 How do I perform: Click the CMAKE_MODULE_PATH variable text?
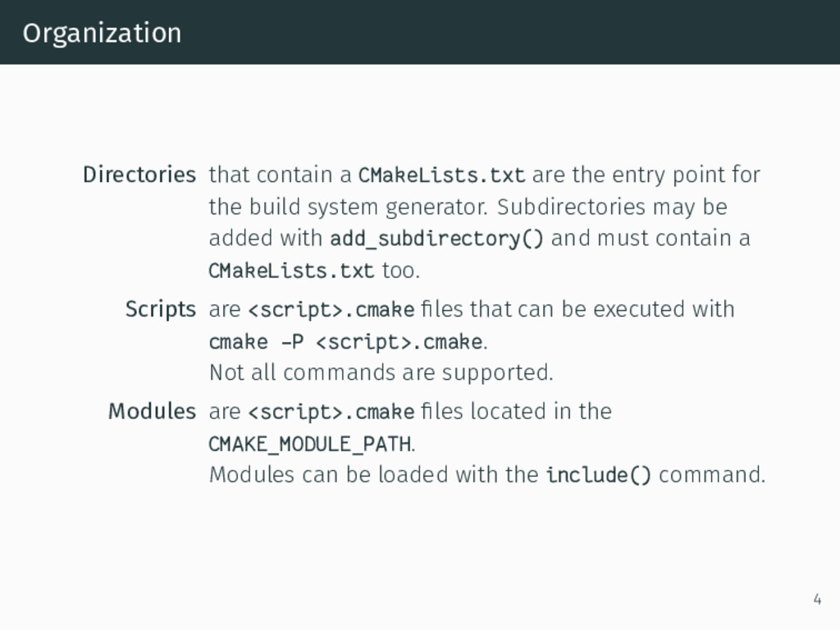point(311,444)
